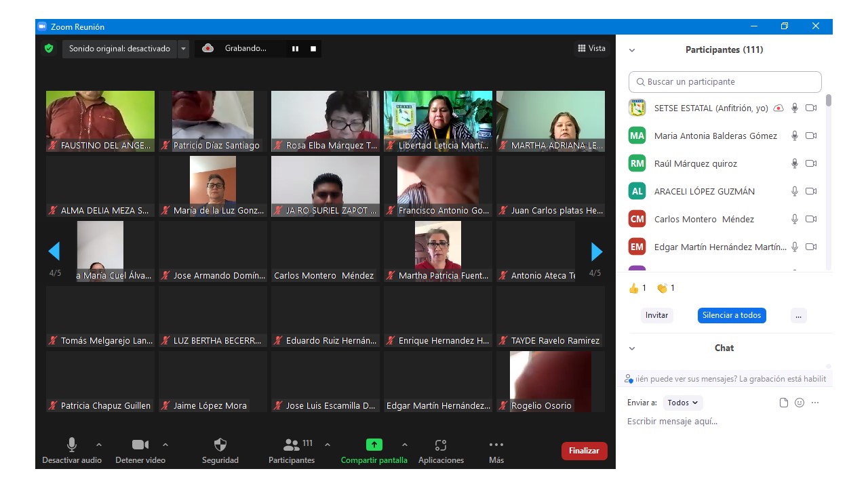Image resolution: width=868 pixels, height=488 pixels.
Task: Expand the caret next to Participantes
Action: coord(328,445)
